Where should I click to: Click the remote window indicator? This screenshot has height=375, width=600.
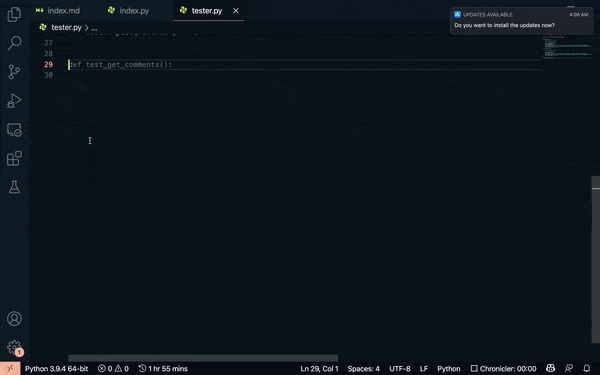(10, 368)
